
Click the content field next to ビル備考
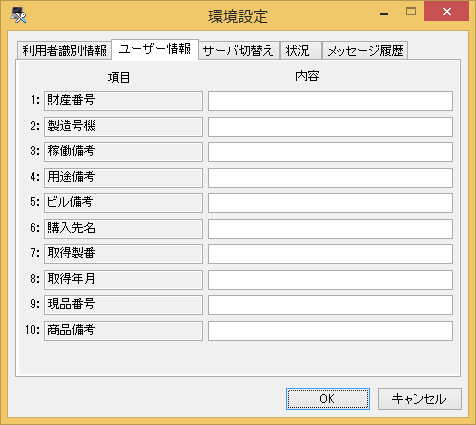click(330, 203)
